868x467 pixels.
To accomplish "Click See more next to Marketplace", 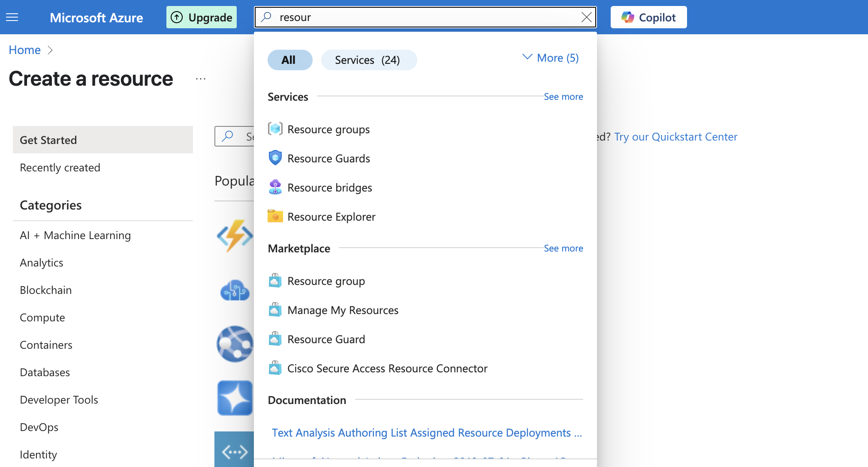I will point(563,248).
